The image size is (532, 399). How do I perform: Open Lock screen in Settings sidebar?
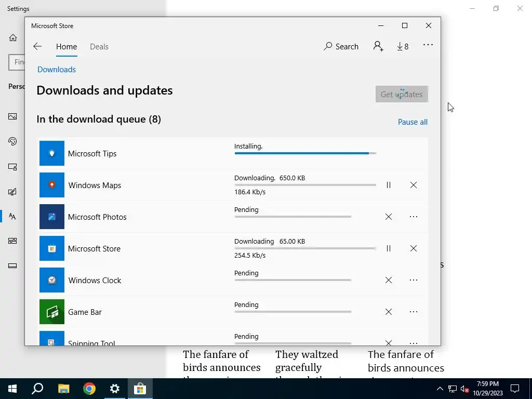click(12, 167)
